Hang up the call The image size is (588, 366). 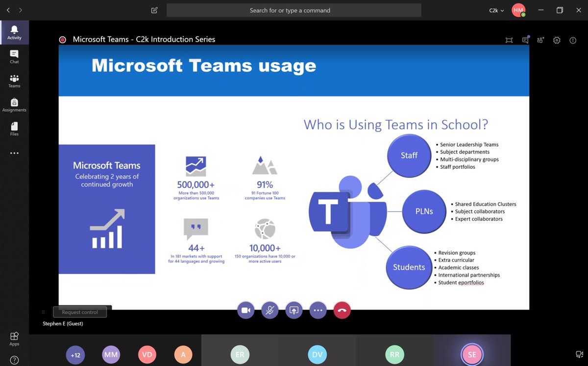tap(342, 310)
